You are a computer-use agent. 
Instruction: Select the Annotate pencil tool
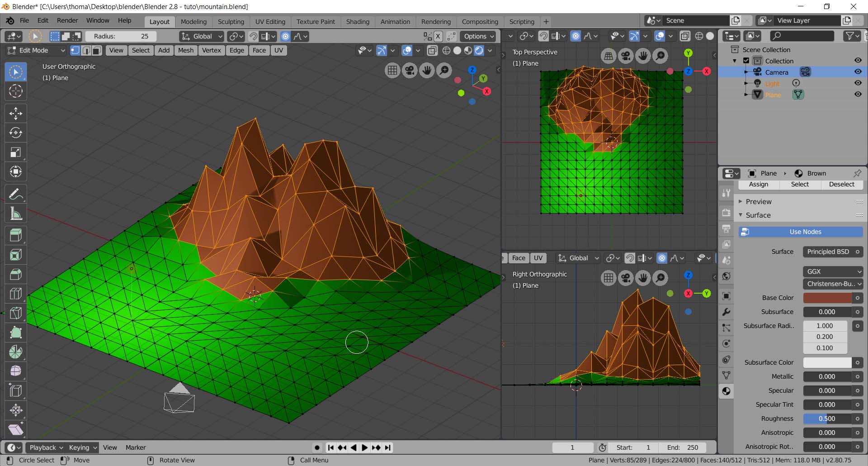pos(16,195)
